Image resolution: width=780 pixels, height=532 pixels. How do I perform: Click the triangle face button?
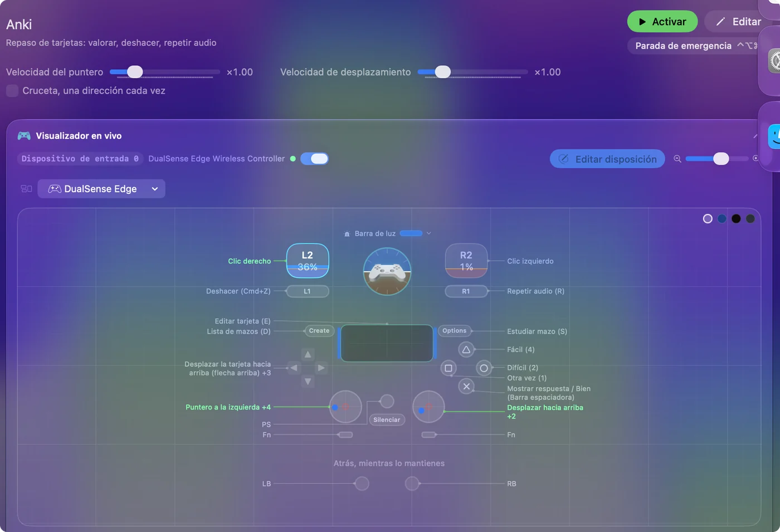click(x=466, y=350)
